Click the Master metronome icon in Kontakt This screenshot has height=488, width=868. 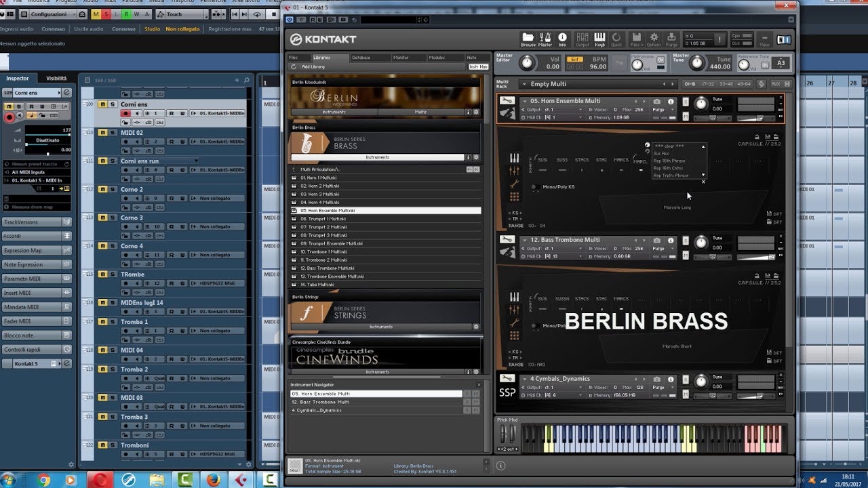click(545, 39)
